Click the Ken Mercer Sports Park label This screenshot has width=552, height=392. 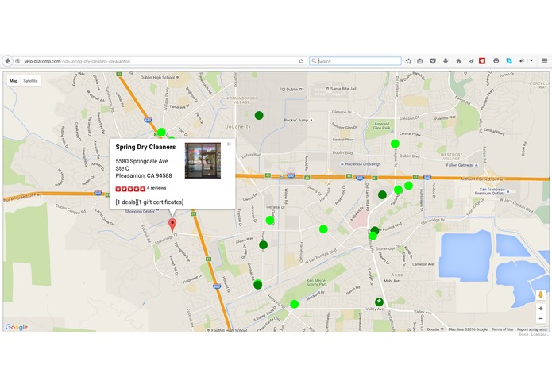(x=316, y=282)
